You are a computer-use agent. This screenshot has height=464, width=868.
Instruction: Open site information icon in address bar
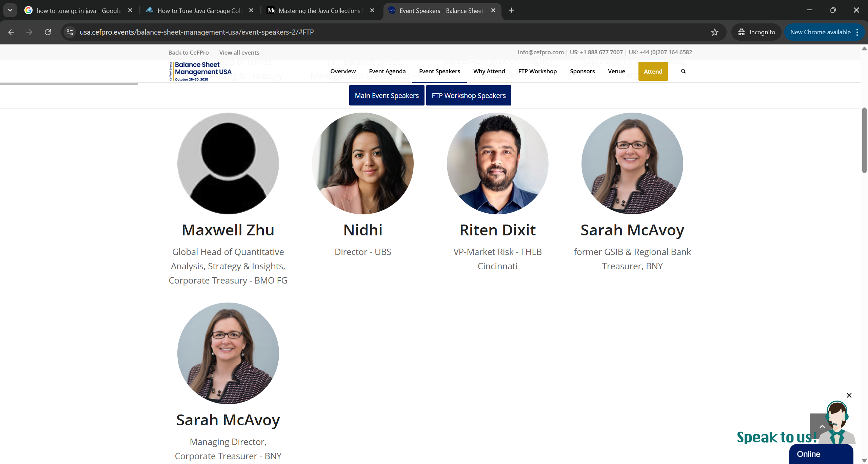tap(70, 32)
